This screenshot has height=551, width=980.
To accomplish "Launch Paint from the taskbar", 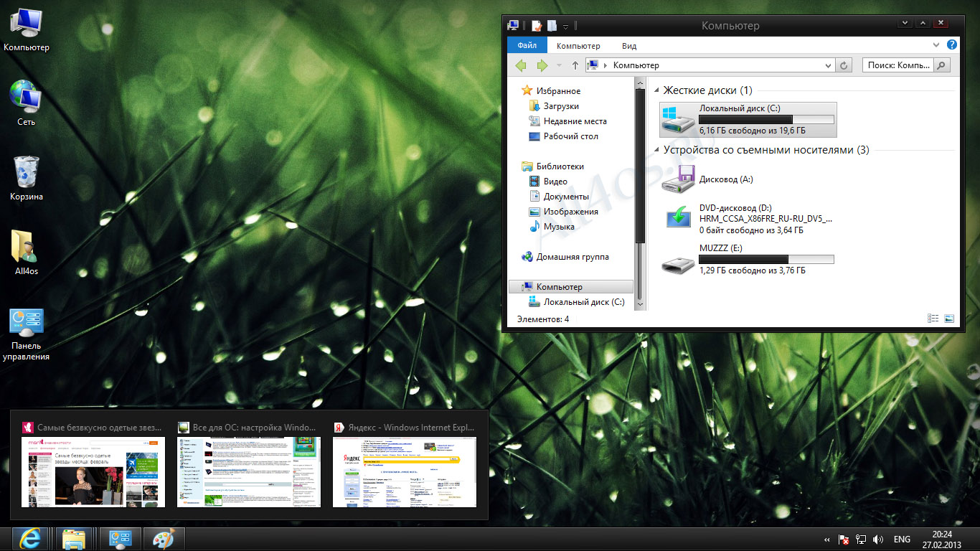I will [x=164, y=539].
